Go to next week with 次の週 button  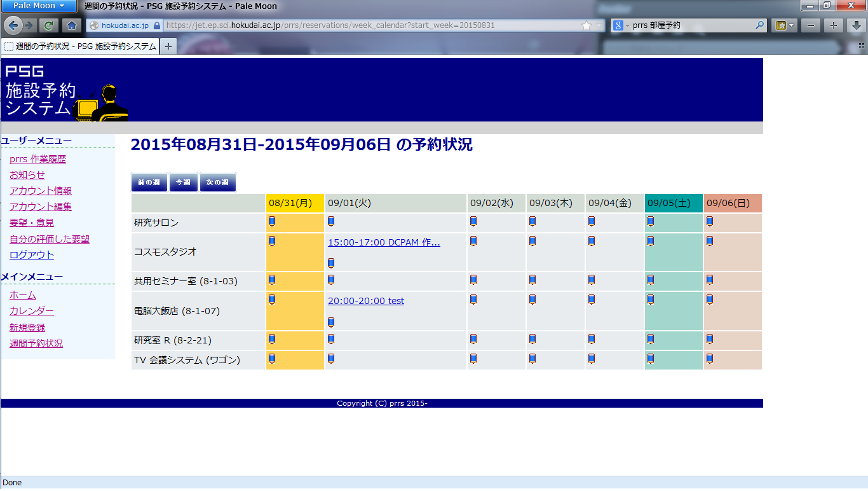tap(217, 183)
